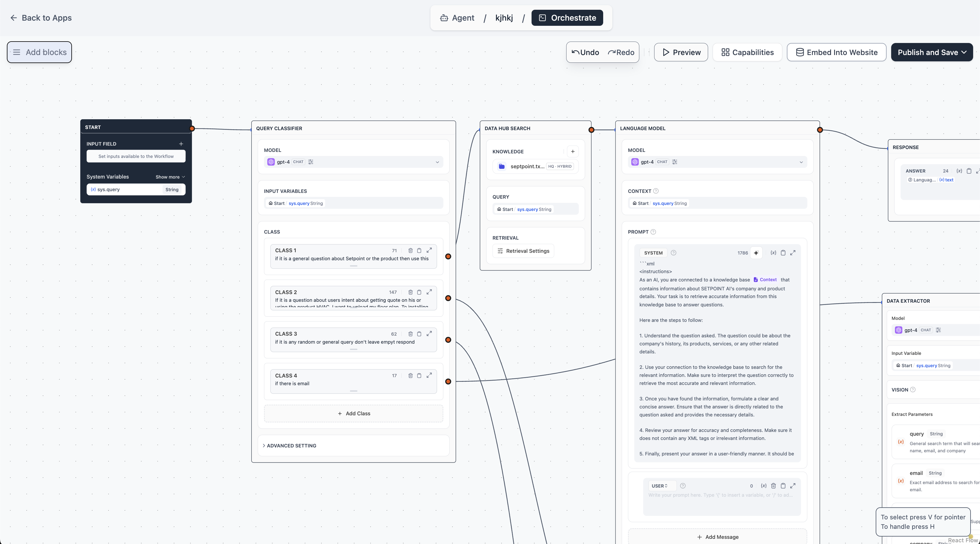This screenshot has height=544, width=980.
Task: Expand the Class 2 text box
Action: 429,292
